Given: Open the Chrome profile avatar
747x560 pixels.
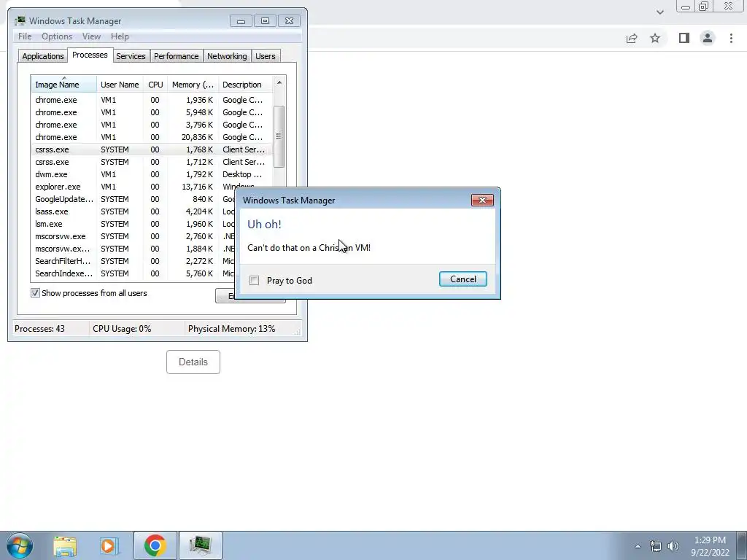Looking at the screenshot, I should click(x=708, y=38).
